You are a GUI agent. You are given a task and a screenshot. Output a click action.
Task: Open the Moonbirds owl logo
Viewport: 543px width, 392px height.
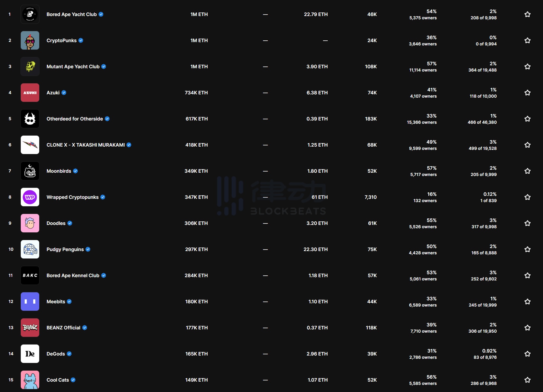point(30,171)
